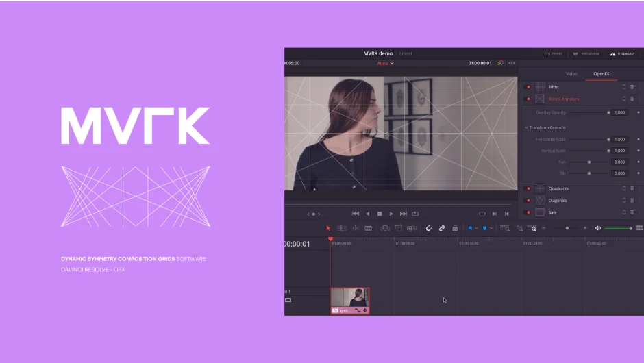This screenshot has width=644, height=363.
Task: Click Full Extent Zoom icon
Action: click(x=505, y=228)
